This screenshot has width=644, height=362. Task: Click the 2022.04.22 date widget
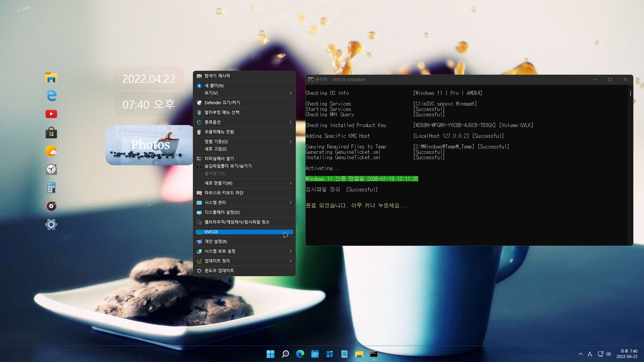pyautogui.click(x=149, y=79)
